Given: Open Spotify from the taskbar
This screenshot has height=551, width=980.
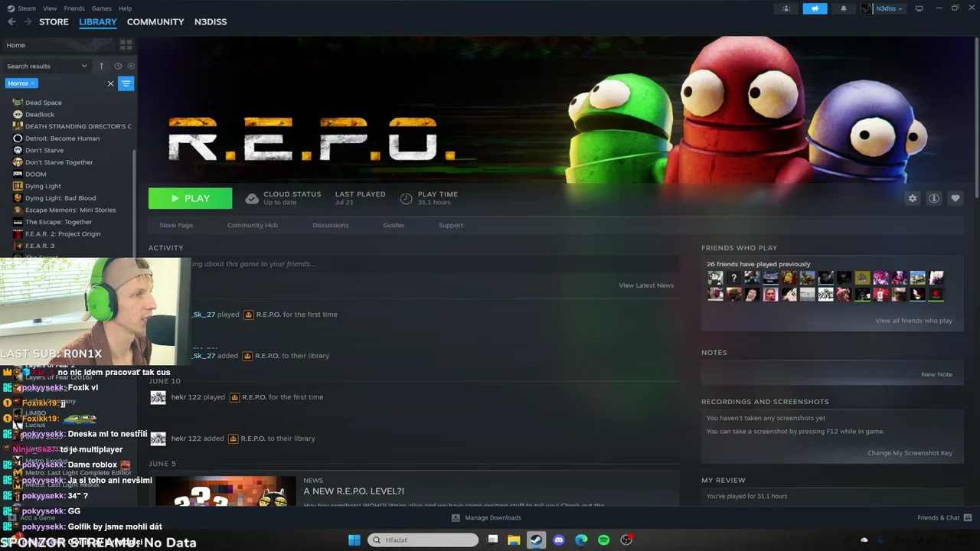Looking at the screenshot, I should click(603, 540).
